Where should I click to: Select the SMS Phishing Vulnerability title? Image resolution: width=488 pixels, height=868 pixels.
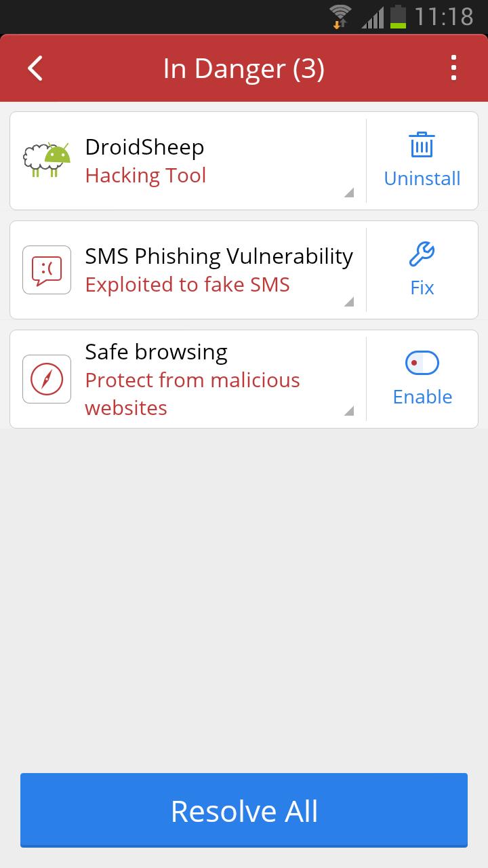click(219, 256)
